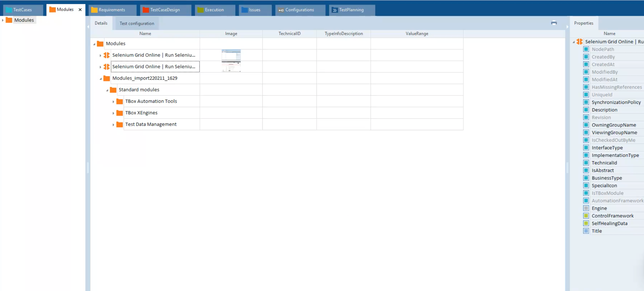
Task: Click the Modules_import220211_1629 folder icon
Action: coord(107,78)
